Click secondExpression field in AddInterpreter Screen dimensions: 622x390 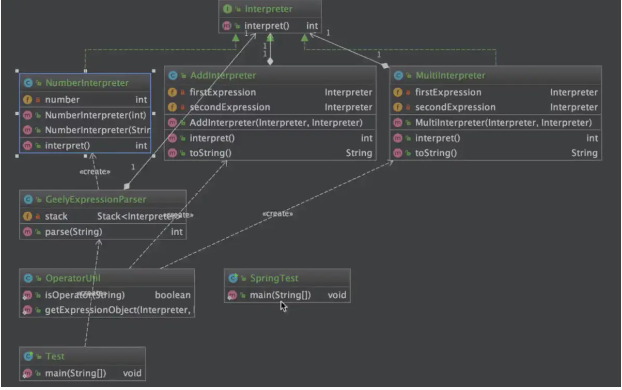(270, 107)
